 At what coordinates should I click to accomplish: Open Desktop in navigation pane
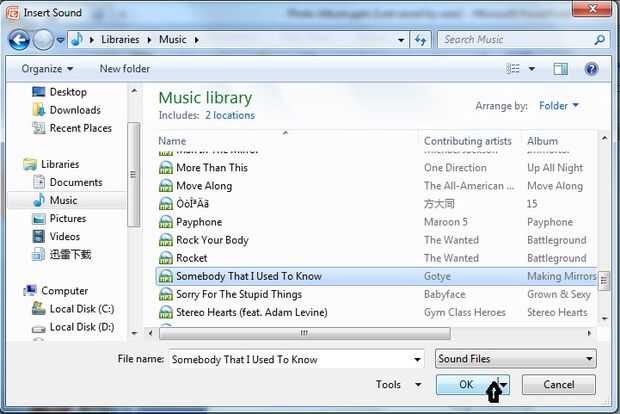pyautogui.click(x=68, y=92)
